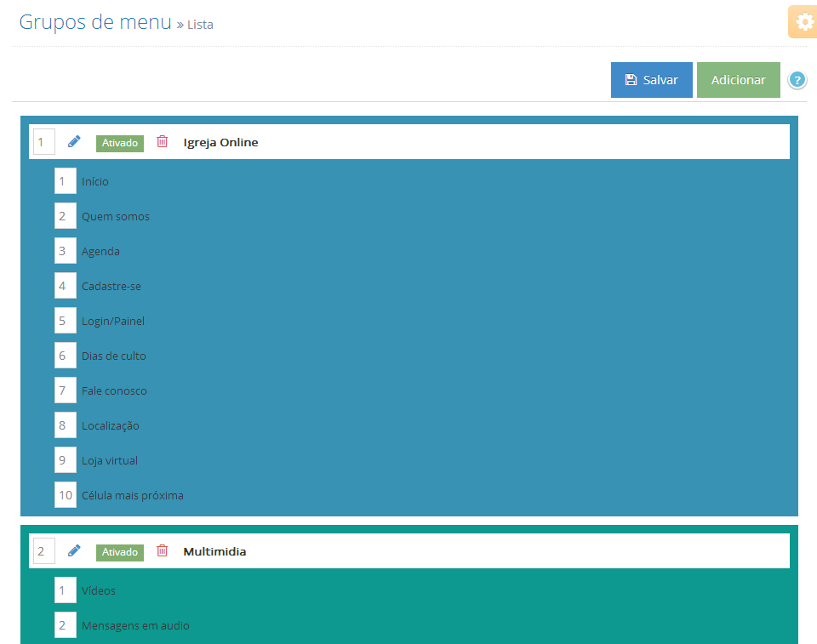Click the Loja virtual item text
The width and height of the screenshot is (817, 644).
point(110,460)
